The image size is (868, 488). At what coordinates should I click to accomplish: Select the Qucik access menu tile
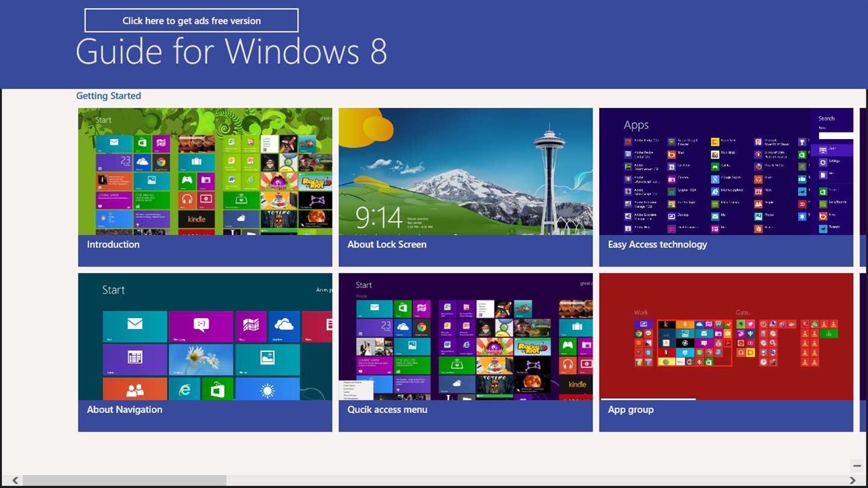[465, 352]
